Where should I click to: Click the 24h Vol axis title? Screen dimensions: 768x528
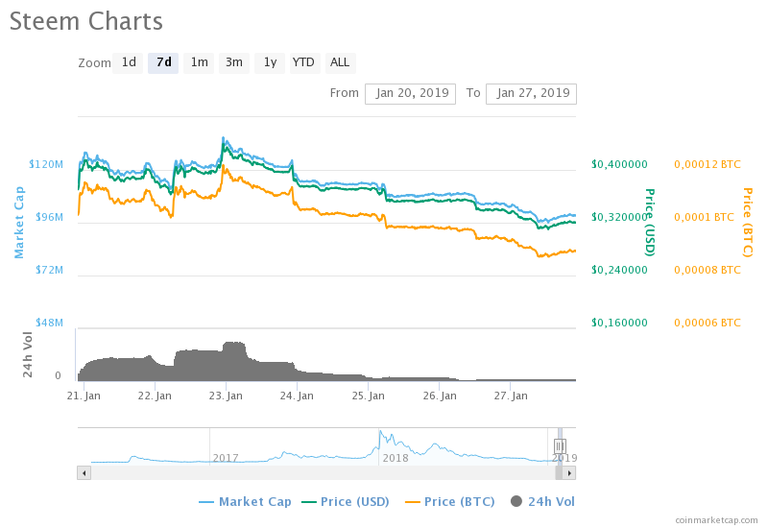click(x=27, y=354)
